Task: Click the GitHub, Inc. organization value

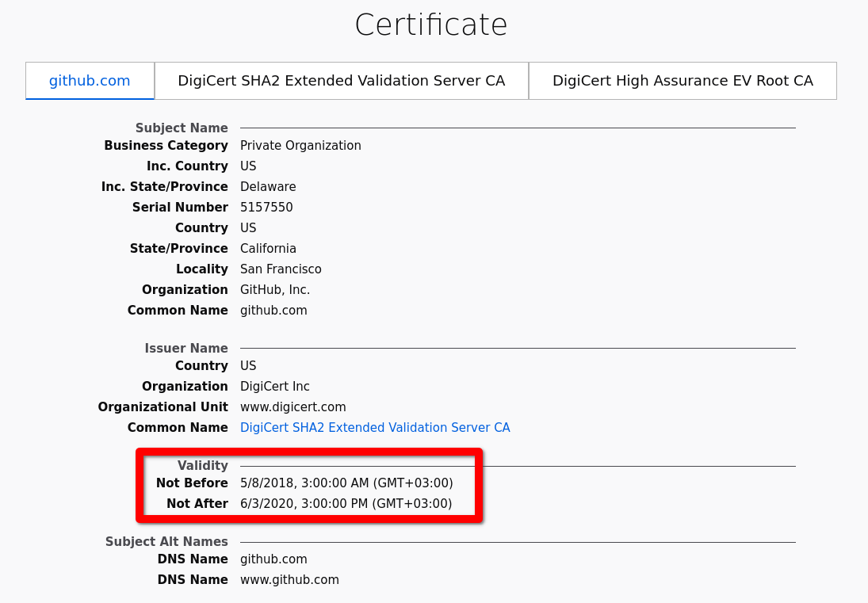Action: pos(275,290)
